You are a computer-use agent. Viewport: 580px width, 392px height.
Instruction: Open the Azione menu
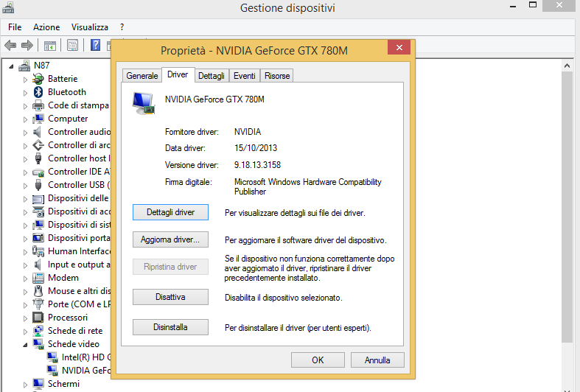[x=46, y=27]
